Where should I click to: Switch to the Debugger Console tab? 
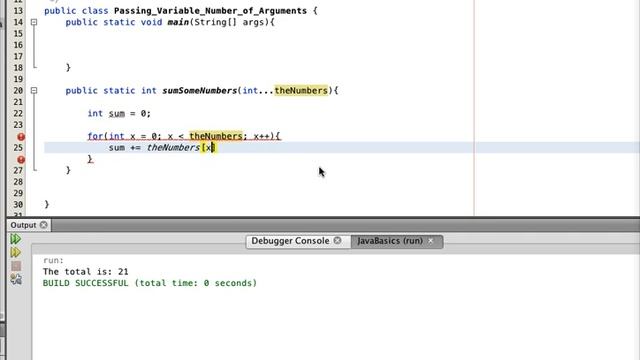click(290, 241)
